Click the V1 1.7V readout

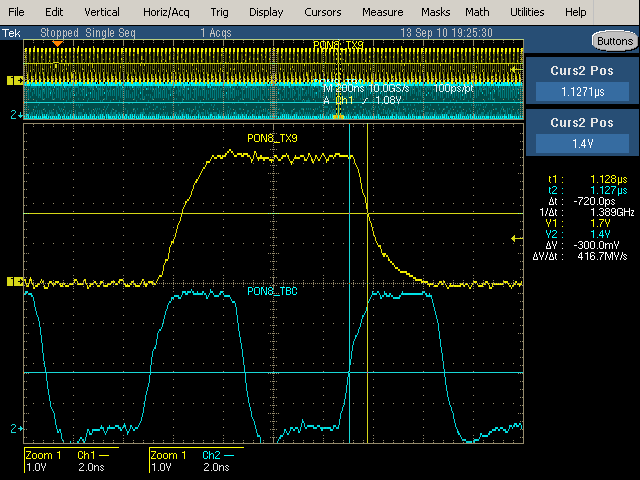(x=578, y=223)
